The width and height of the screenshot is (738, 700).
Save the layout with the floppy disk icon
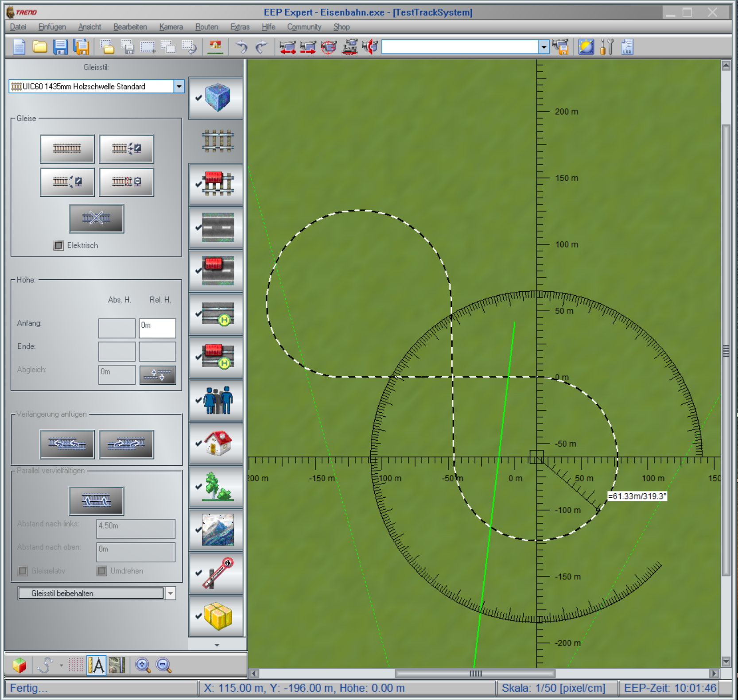[60, 46]
